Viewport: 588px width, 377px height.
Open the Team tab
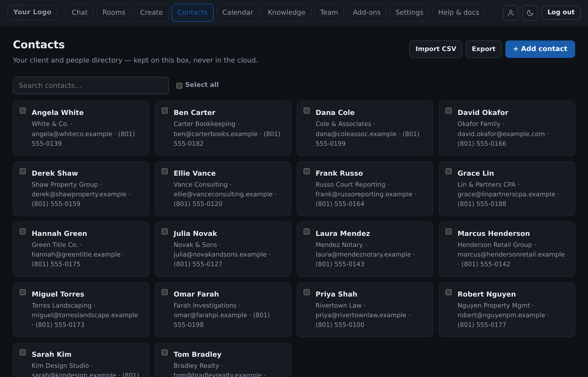pos(329,12)
